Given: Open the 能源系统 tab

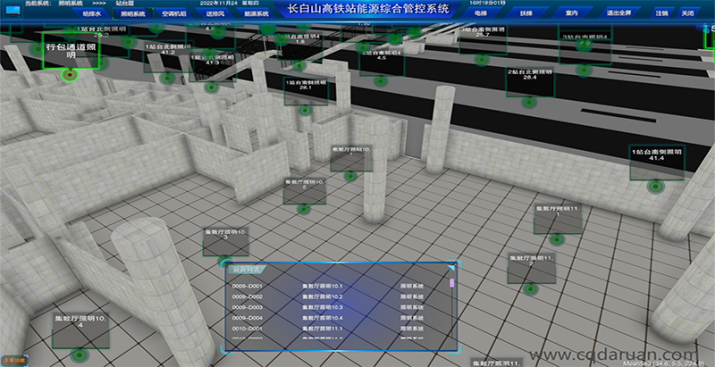Looking at the screenshot, I should tap(256, 14).
